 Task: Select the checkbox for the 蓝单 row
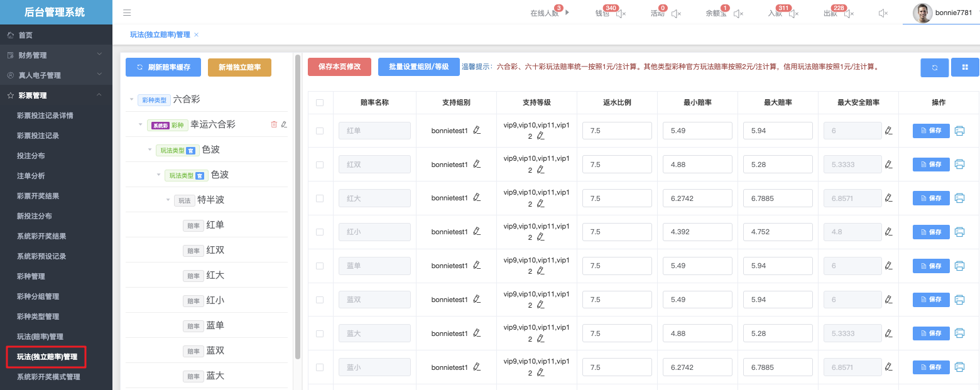point(320,266)
